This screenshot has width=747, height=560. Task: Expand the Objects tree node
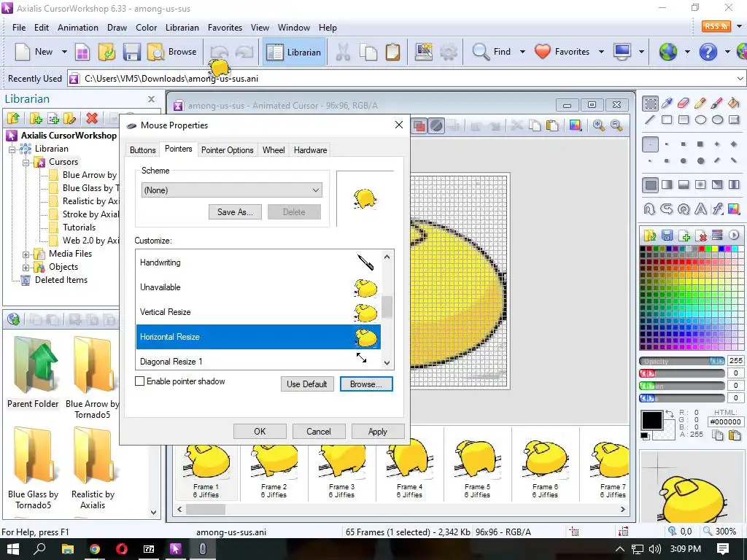(x=27, y=268)
